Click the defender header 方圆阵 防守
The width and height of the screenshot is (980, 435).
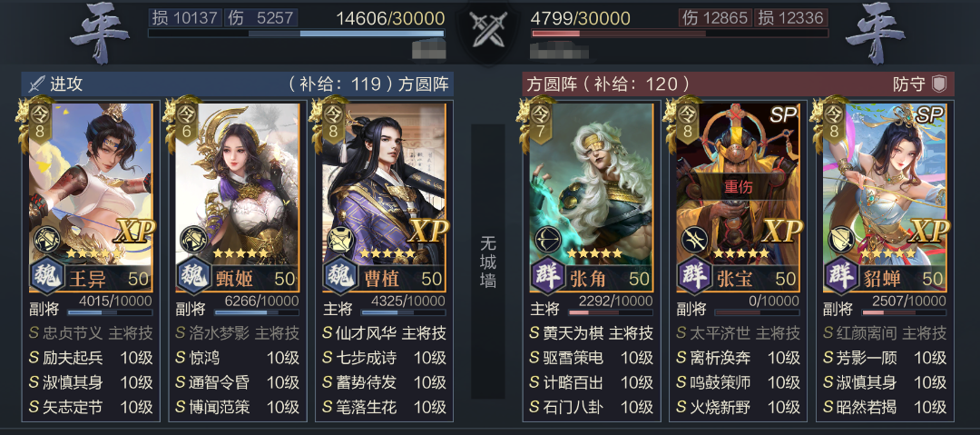click(x=738, y=84)
